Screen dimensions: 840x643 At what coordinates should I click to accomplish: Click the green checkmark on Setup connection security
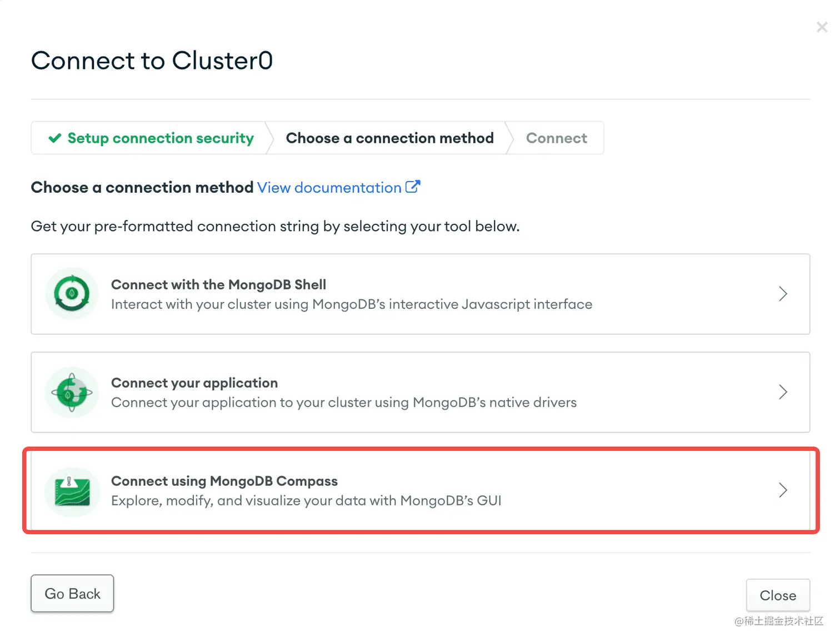point(54,138)
